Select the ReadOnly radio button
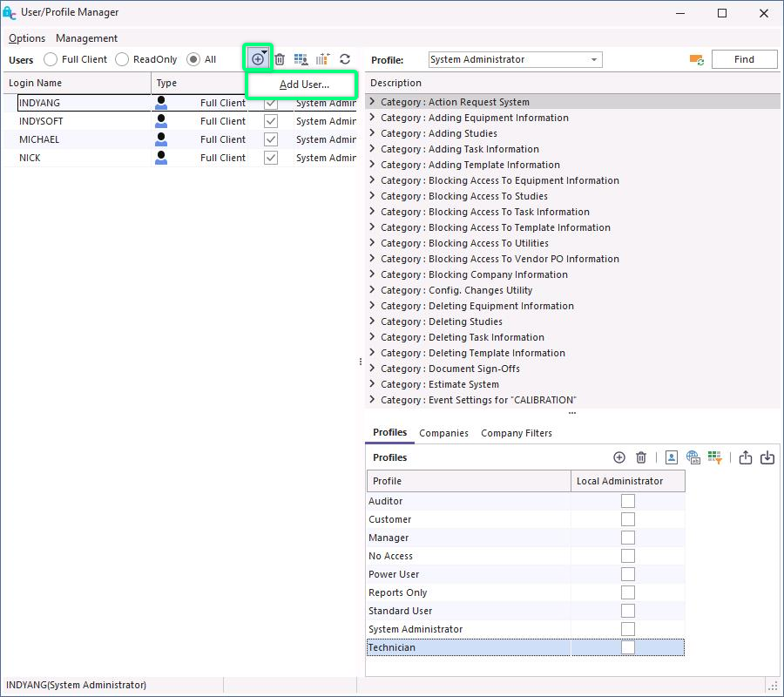Screen dimensions: 784x697 tap(122, 59)
